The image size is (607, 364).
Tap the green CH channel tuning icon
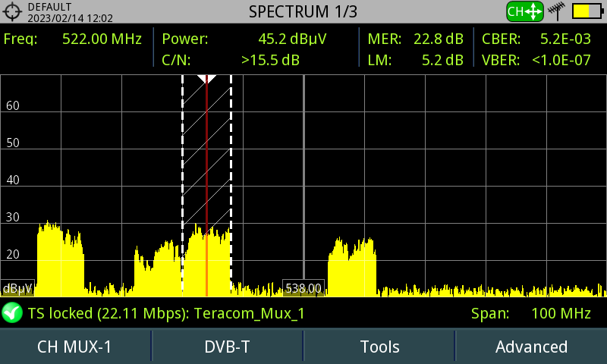pos(525,11)
